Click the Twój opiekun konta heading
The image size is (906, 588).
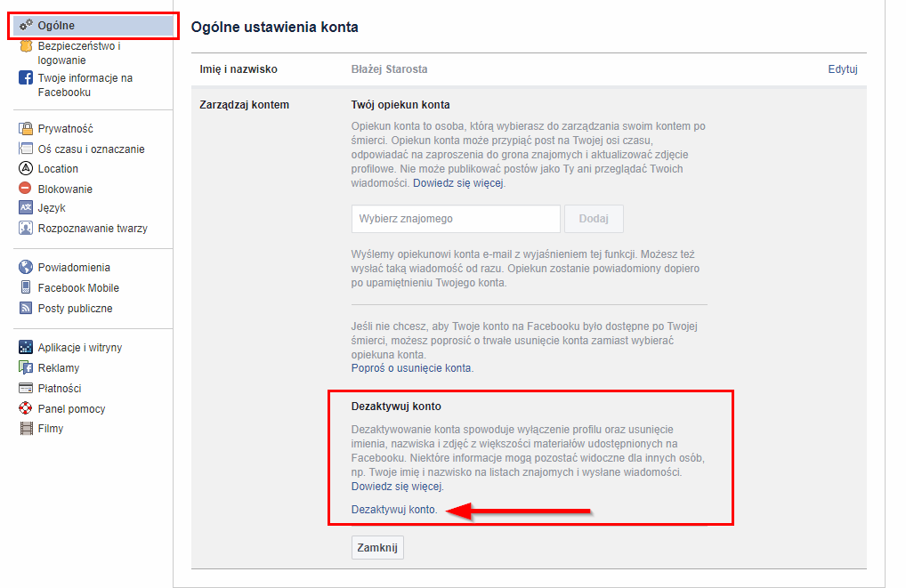(400, 105)
